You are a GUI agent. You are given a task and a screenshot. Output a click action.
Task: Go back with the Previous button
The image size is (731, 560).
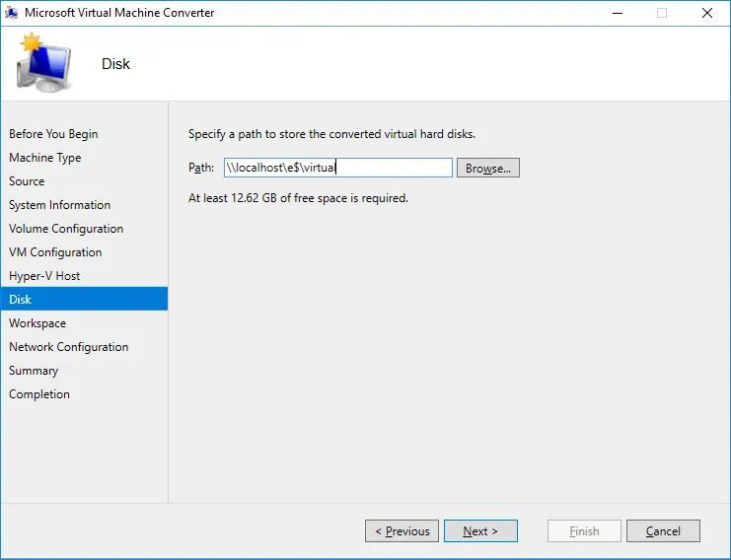point(402,531)
